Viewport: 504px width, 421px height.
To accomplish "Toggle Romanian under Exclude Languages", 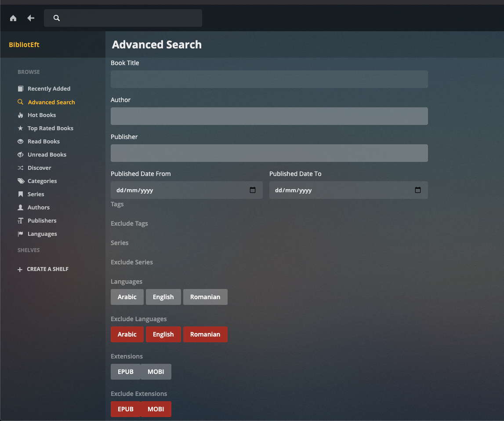I will [205, 334].
